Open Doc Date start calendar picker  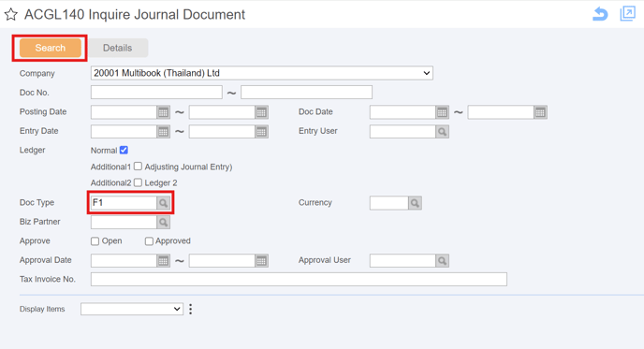point(443,112)
